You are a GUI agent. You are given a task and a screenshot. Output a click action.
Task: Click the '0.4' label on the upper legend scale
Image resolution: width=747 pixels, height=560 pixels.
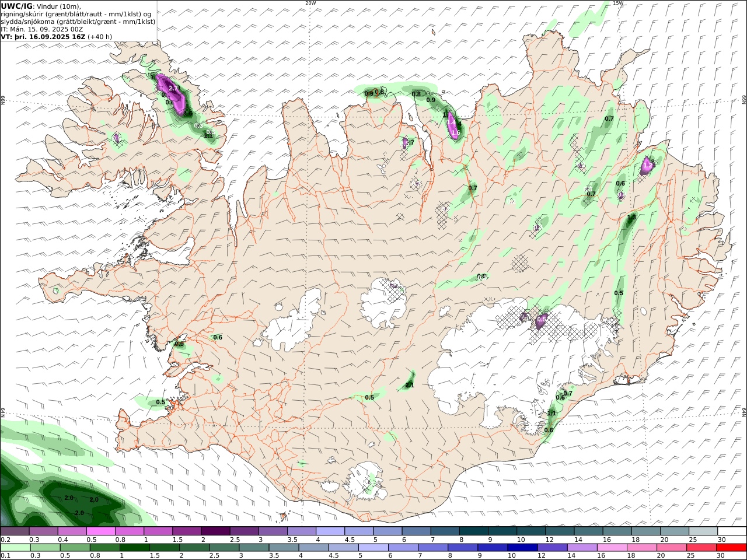coord(63,540)
